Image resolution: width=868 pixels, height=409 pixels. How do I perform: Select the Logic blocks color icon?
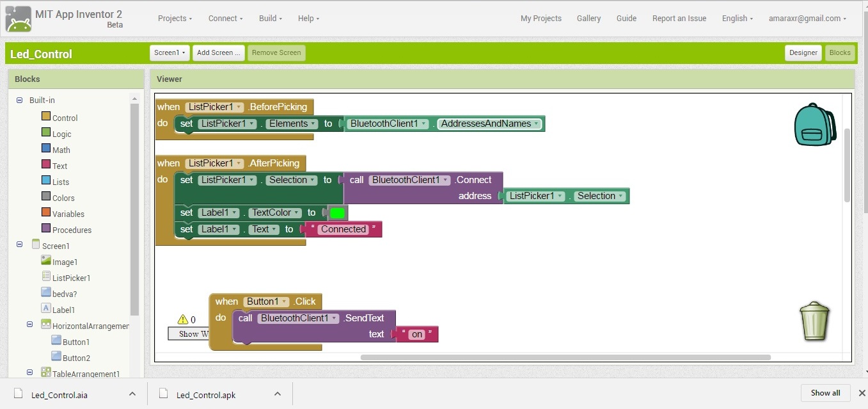[x=46, y=132]
